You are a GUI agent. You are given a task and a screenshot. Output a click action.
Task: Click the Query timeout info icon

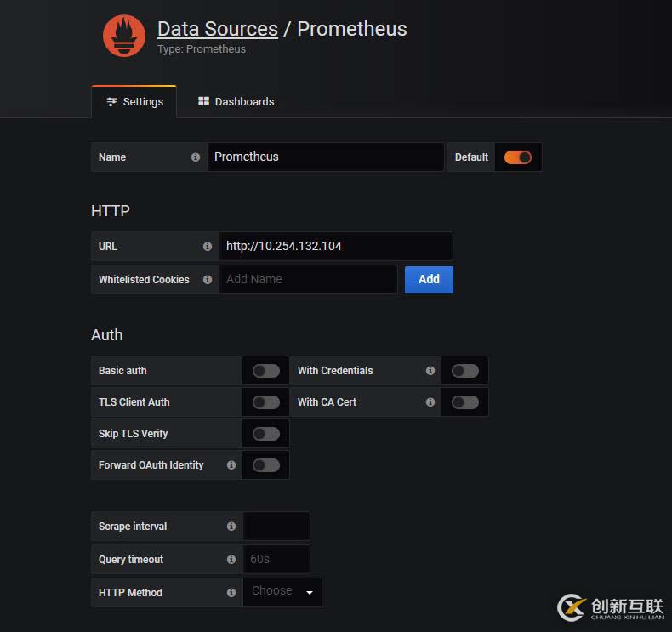pos(231,559)
